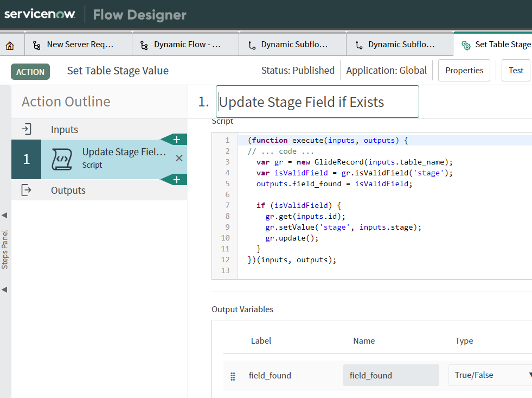Click the Inputs arrow icon
Screen dimensions: 532x398
click(x=27, y=129)
